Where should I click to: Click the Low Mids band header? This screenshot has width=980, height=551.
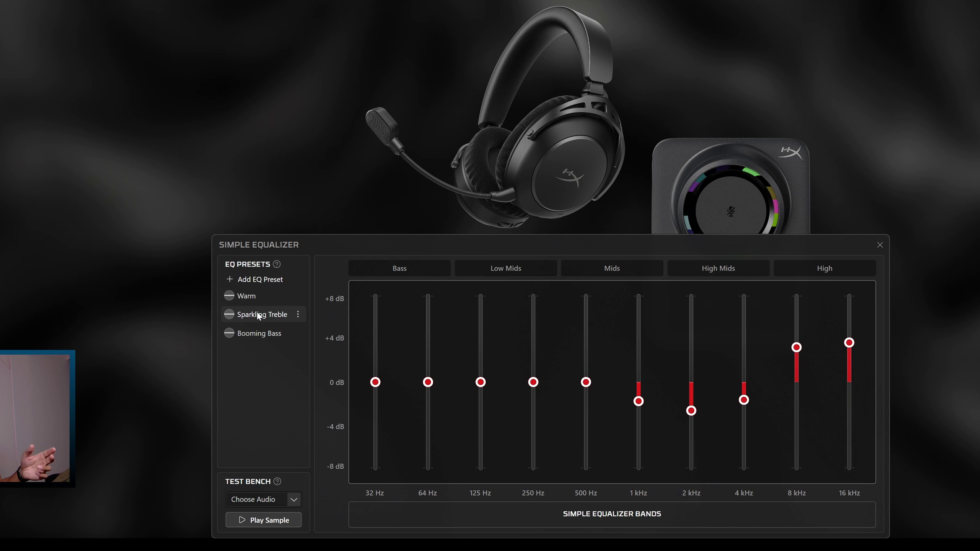pos(506,268)
